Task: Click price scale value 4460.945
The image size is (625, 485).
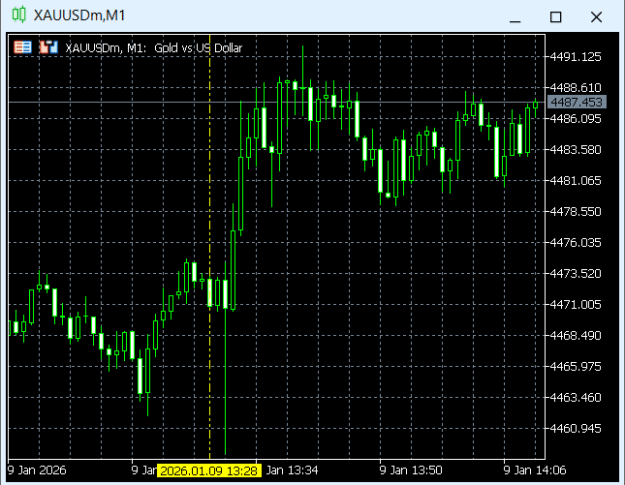Action: point(576,429)
